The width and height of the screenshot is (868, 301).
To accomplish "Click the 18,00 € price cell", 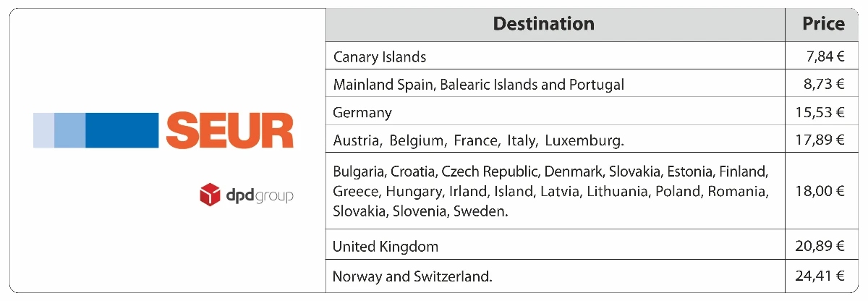I will 823,191.
